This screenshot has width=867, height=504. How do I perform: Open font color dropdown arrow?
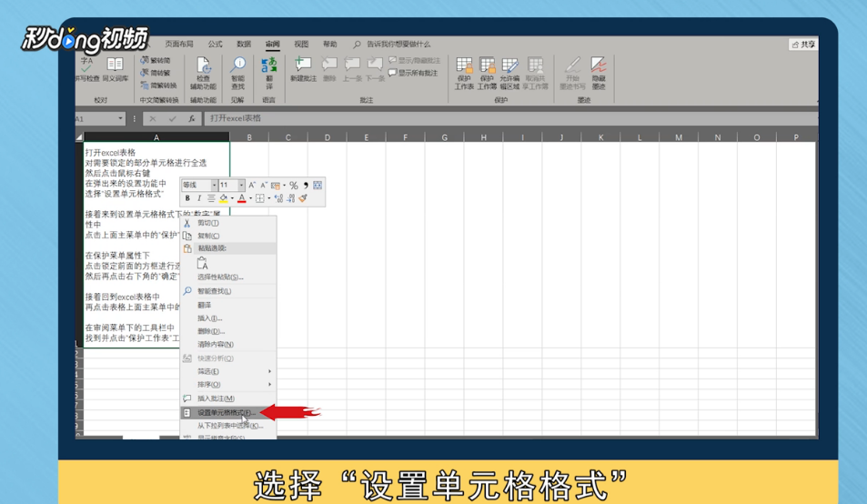pos(250,198)
